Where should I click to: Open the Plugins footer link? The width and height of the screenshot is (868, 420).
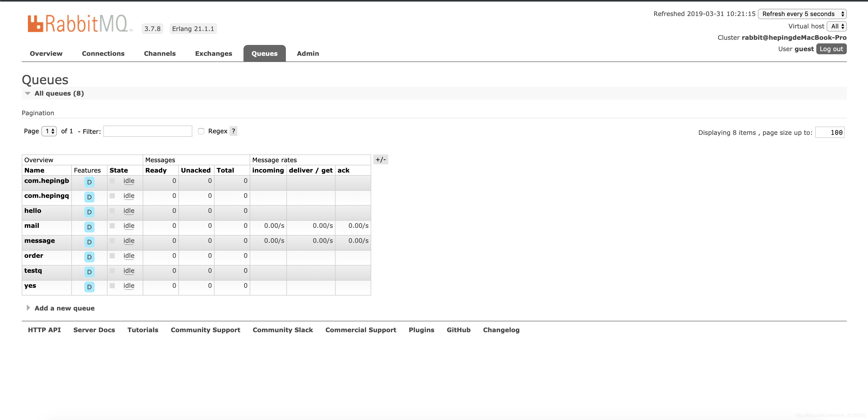coord(422,330)
